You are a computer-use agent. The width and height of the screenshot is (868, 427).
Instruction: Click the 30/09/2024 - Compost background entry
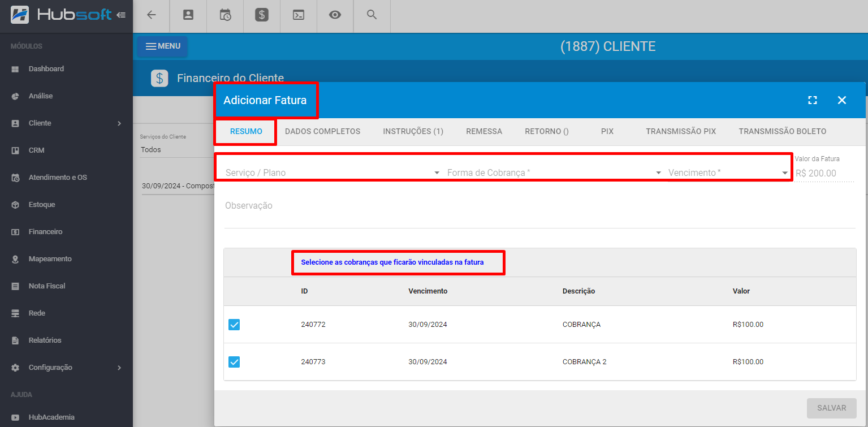tap(178, 186)
